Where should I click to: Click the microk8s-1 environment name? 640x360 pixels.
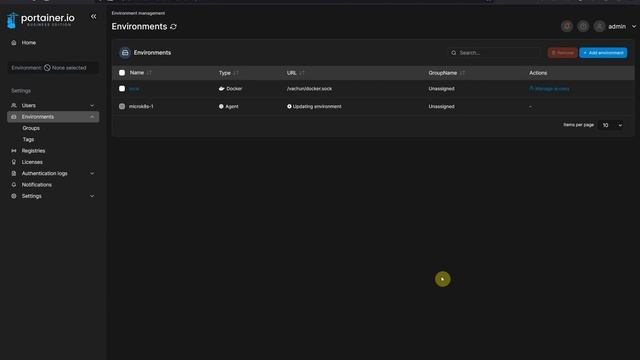click(x=141, y=107)
